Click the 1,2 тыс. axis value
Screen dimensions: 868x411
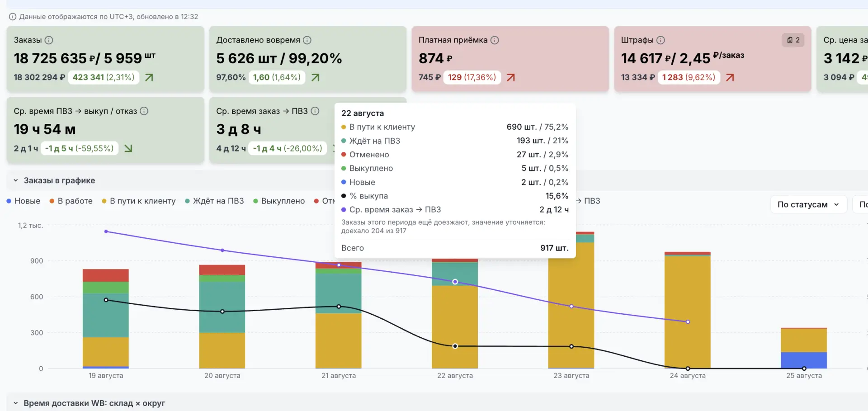30,225
